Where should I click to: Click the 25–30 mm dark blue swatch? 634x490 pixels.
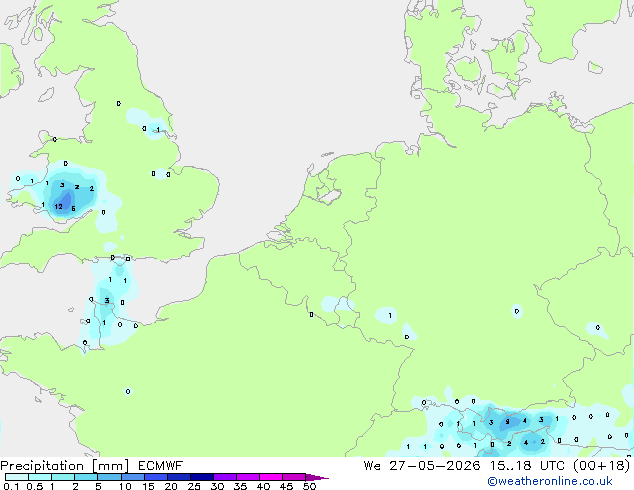(x=202, y=477)
